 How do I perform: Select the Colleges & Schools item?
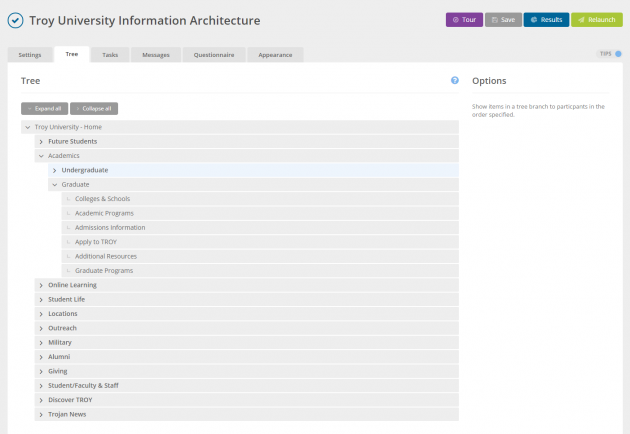tap(260, 199)
